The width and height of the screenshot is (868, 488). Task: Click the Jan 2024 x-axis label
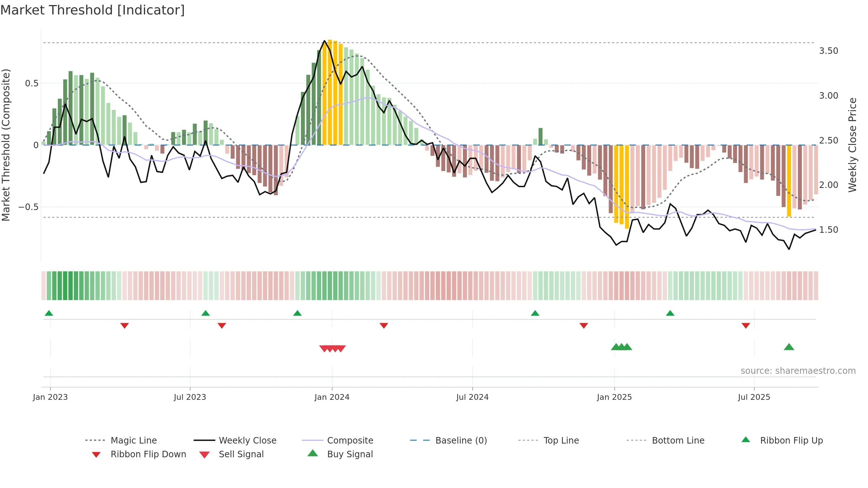pyautogui.click(x=332, y=397)
